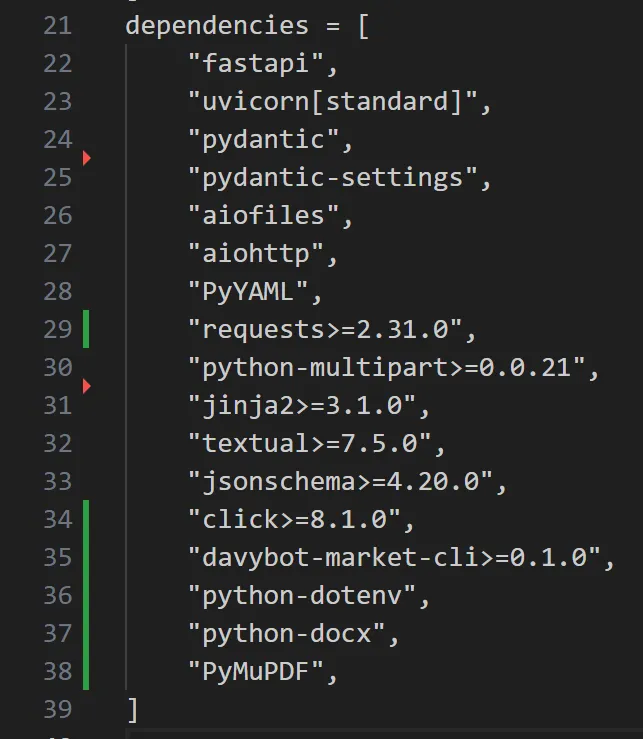
Task: Select line number 38
Action: pos(58,671)
